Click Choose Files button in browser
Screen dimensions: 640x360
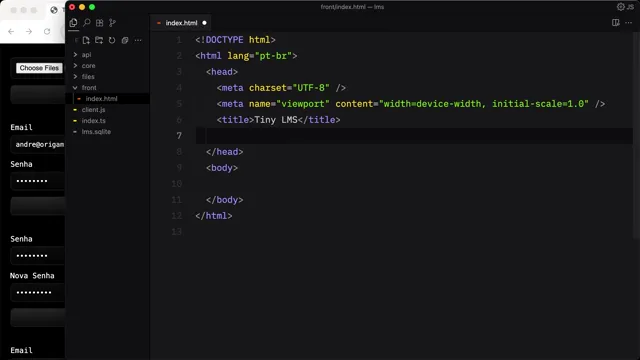(39, 68)
